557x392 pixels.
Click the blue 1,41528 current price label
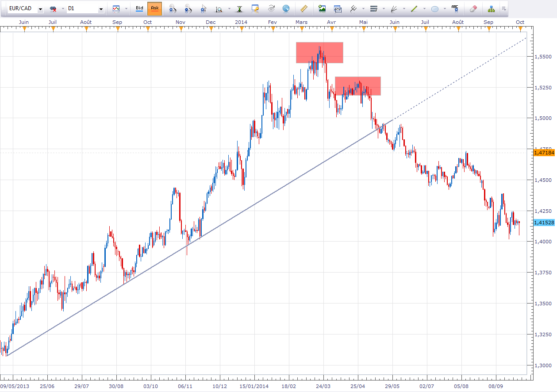click(x=544, y=223)
